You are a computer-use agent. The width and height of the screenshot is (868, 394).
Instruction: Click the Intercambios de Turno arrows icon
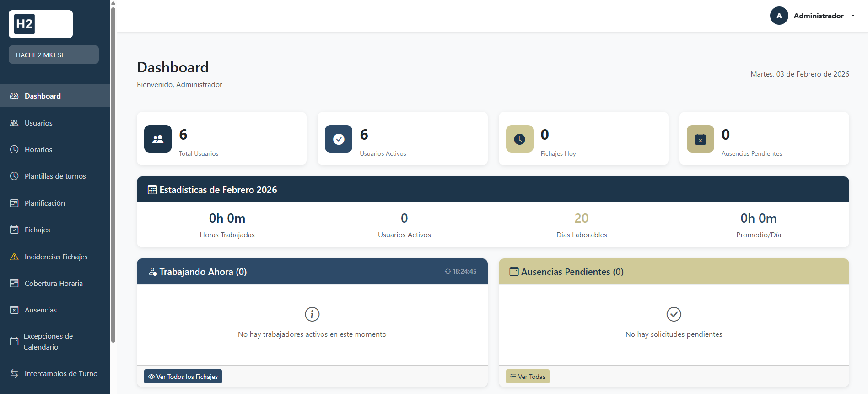pyautogui.click(x=14, y=373)
